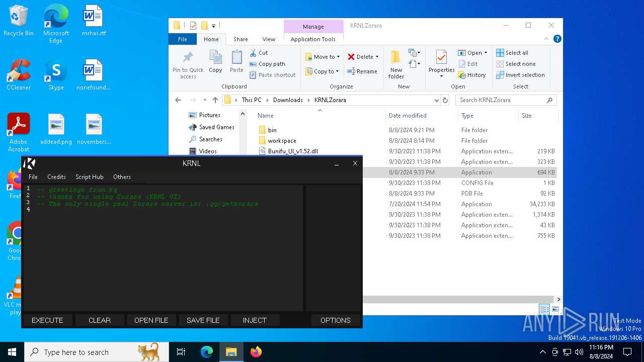Go up one folder level arrow
The height and width of the screenshot is (362, 644).
point(215,100)
